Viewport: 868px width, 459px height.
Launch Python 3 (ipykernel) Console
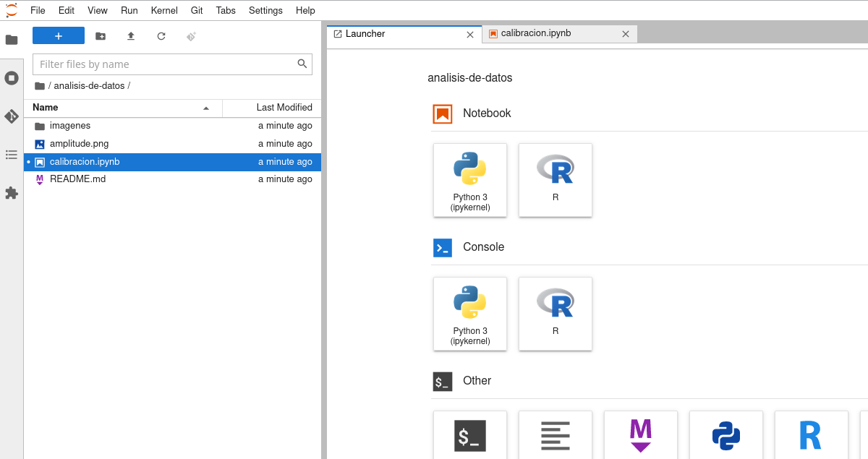(470, 314)
